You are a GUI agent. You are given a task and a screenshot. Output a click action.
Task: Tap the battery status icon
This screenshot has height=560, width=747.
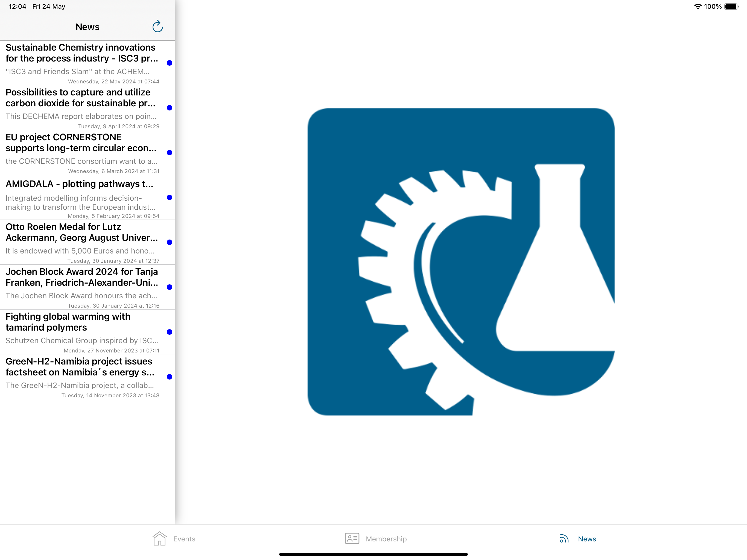[x=731, y=6]
